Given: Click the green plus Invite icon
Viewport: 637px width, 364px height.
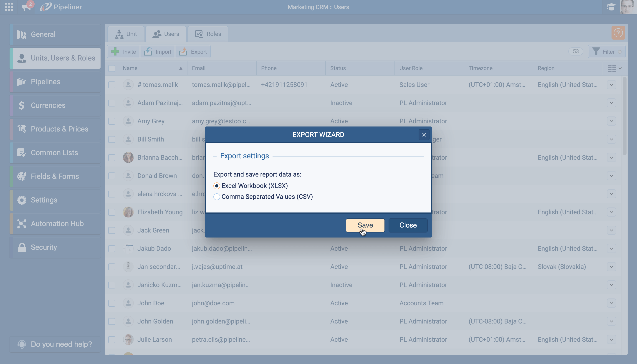Looking at the screenshot, I should pyautogui.click(x=115, y=52).
